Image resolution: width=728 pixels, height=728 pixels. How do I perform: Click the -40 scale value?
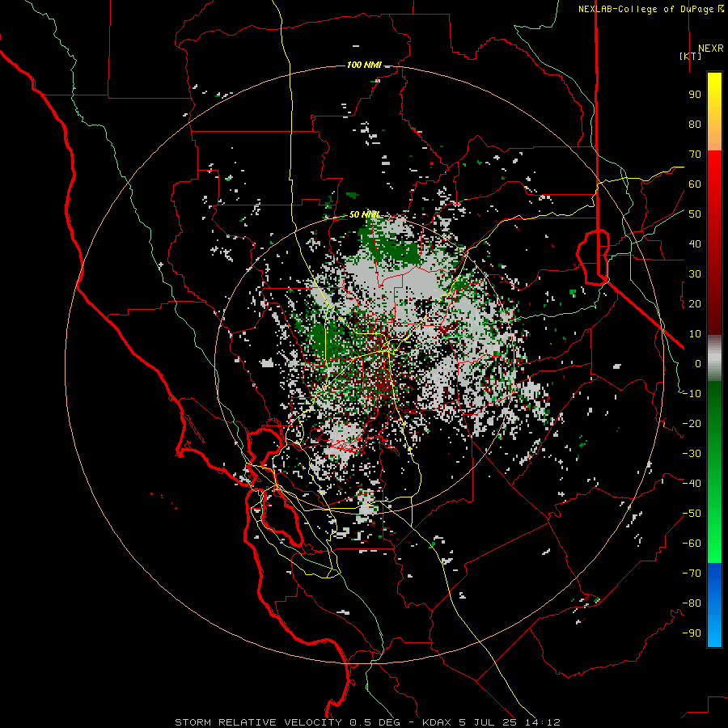692,484
